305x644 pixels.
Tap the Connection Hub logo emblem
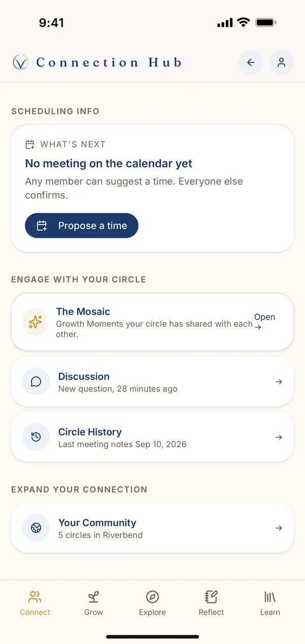pyautogui.click(x=20, y=63)
